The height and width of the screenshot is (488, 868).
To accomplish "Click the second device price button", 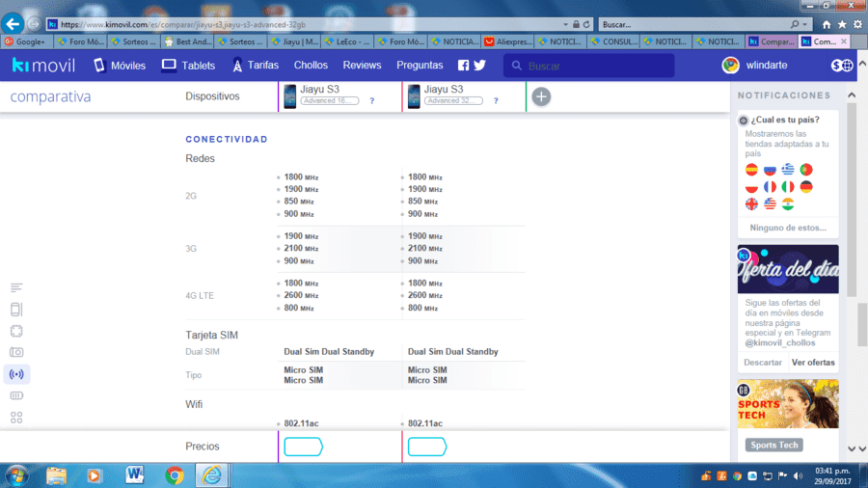I will coord(427,447).
